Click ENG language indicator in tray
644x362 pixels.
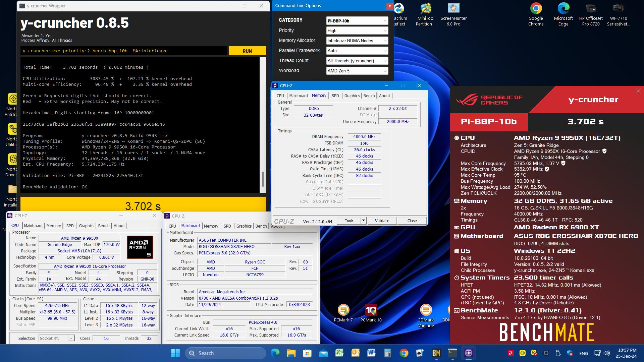pyautogui.click(x=584, y=353)
